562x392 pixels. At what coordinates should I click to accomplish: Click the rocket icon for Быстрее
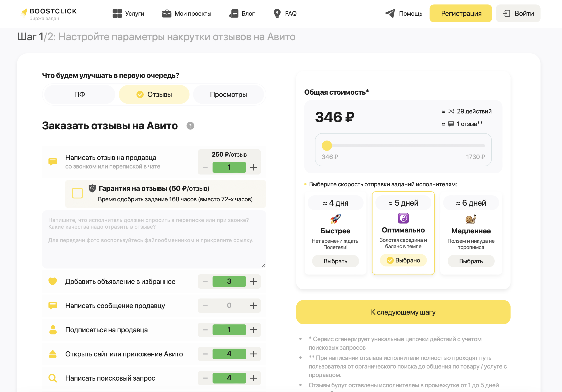(x=335, y=219)
